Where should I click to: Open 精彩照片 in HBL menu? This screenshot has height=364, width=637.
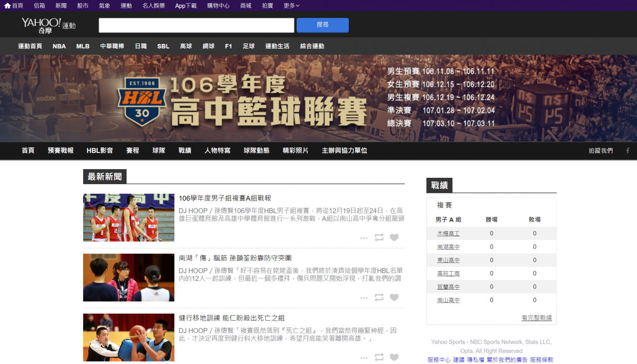(x=295, y=150)
